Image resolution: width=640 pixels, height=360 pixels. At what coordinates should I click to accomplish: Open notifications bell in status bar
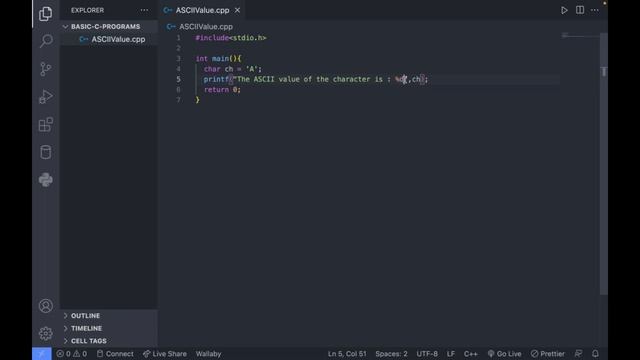tap(596, 353)
